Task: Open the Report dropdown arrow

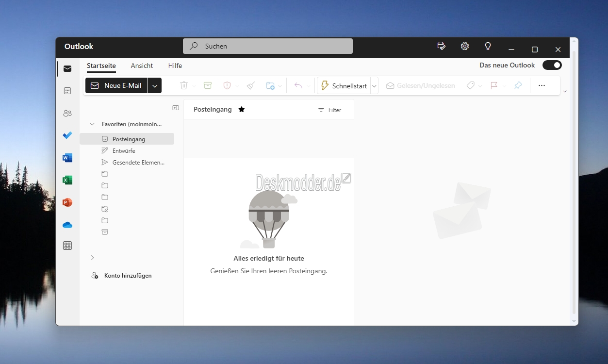Action: point(237,86)
